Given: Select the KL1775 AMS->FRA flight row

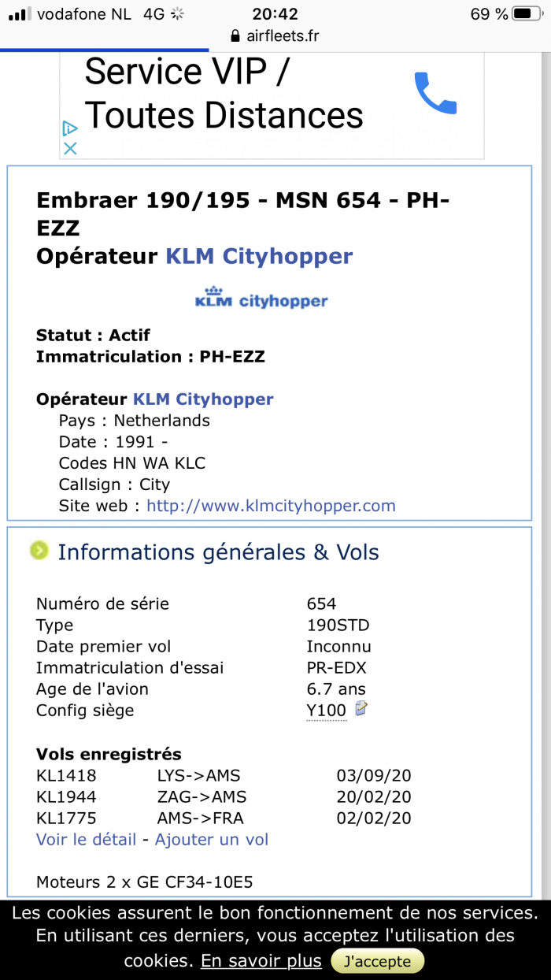Looking at the screenshot, I should (224, 818).
